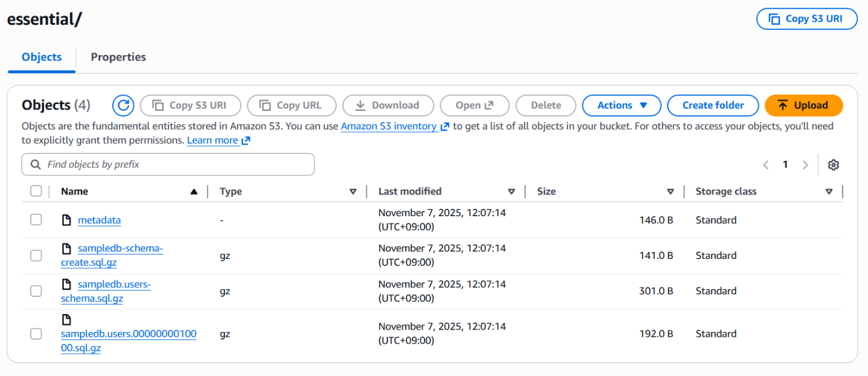Open table preferences gear icon
The height and width of the screenshot is (376, 868).
833,165
